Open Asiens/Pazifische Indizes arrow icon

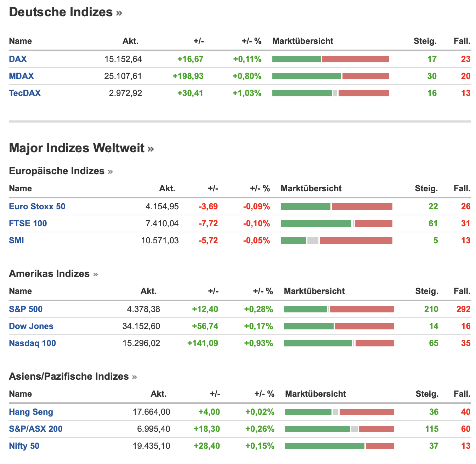tap(135, 377)
